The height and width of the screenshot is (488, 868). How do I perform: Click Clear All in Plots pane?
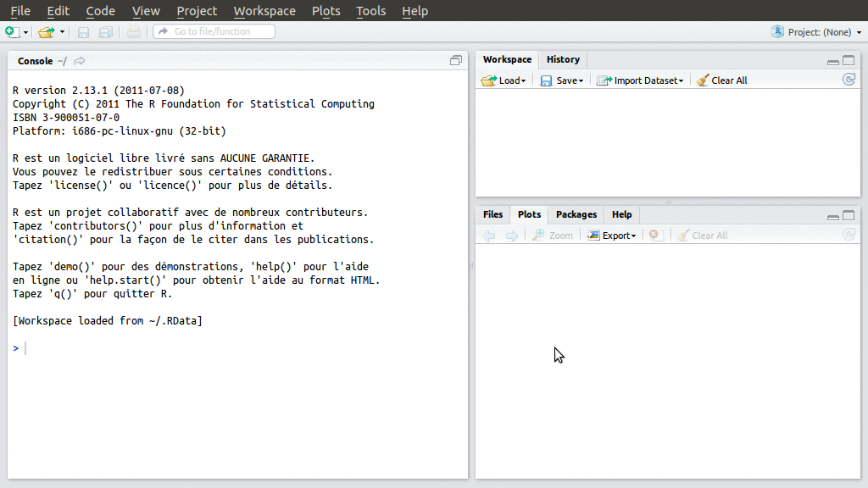coord(703,236)
